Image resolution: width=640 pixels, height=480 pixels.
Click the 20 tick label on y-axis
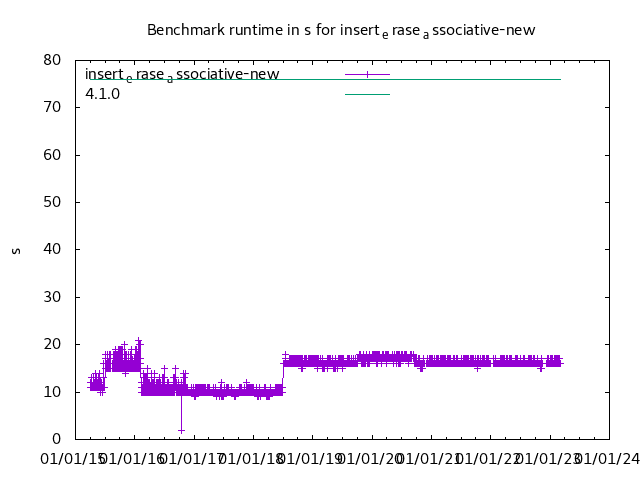pos(54,344)
